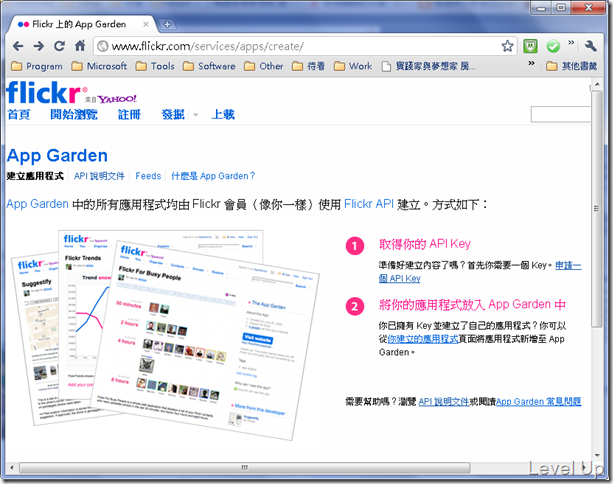This screenshot has height=484, width=613.
Task: Go to 首頁 in Flickr navigation
Action: click(x=18, y=115)
